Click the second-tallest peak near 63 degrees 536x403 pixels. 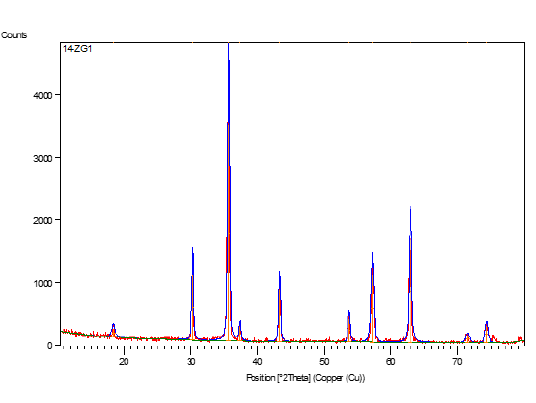point(410,274)
